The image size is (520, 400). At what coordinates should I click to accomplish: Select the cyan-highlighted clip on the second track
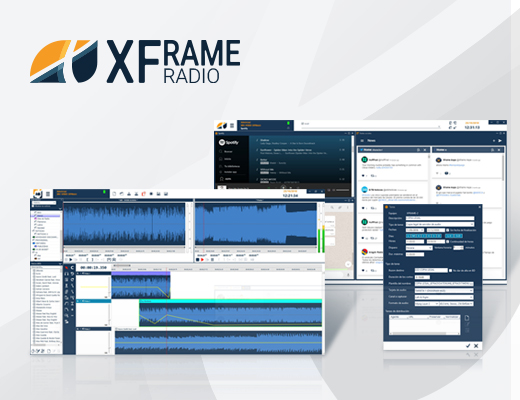(230, 313)
